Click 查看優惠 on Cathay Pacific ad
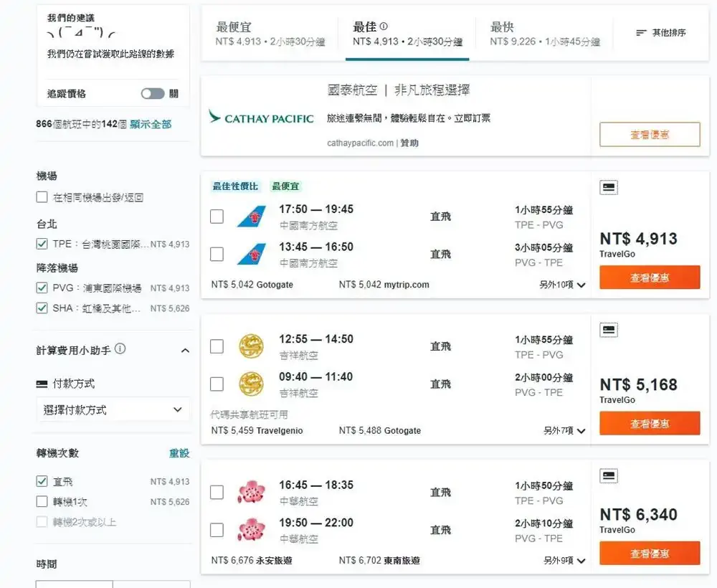This screenshot has height=588, width=717. coord(650,134)
